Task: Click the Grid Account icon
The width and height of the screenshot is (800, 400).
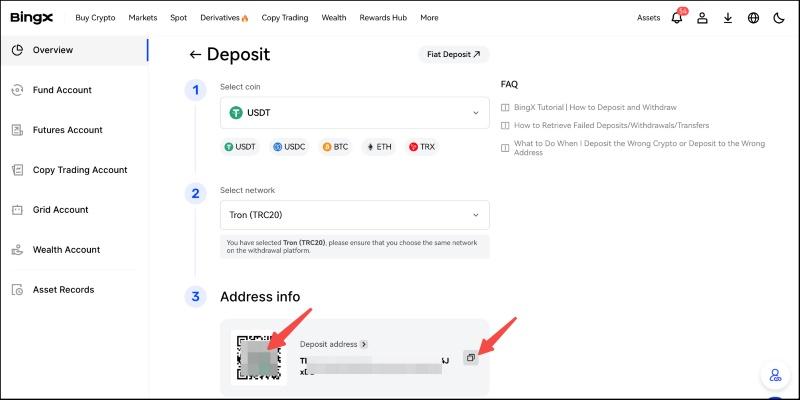Action: point(17,210)
